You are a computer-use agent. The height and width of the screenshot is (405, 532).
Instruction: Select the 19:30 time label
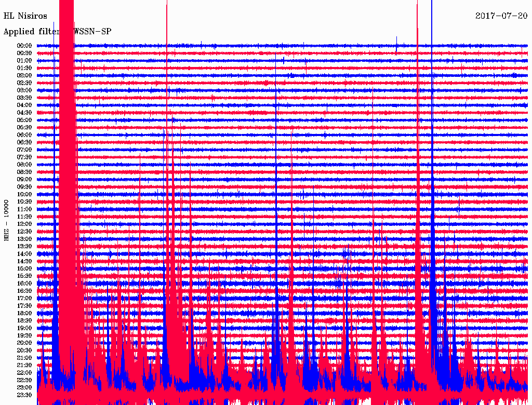click(24, 335)
